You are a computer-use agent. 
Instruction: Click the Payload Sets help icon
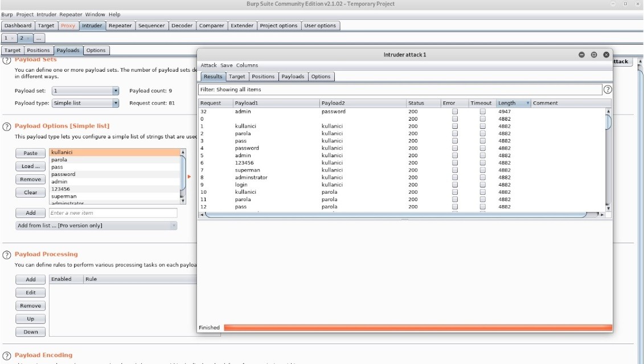(x=7, y=60)
